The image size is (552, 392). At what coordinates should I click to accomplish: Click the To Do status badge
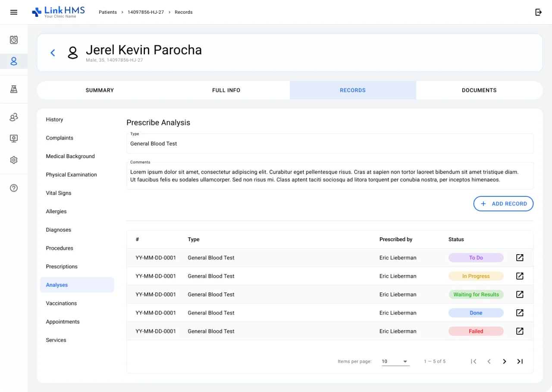click(476, 258)
